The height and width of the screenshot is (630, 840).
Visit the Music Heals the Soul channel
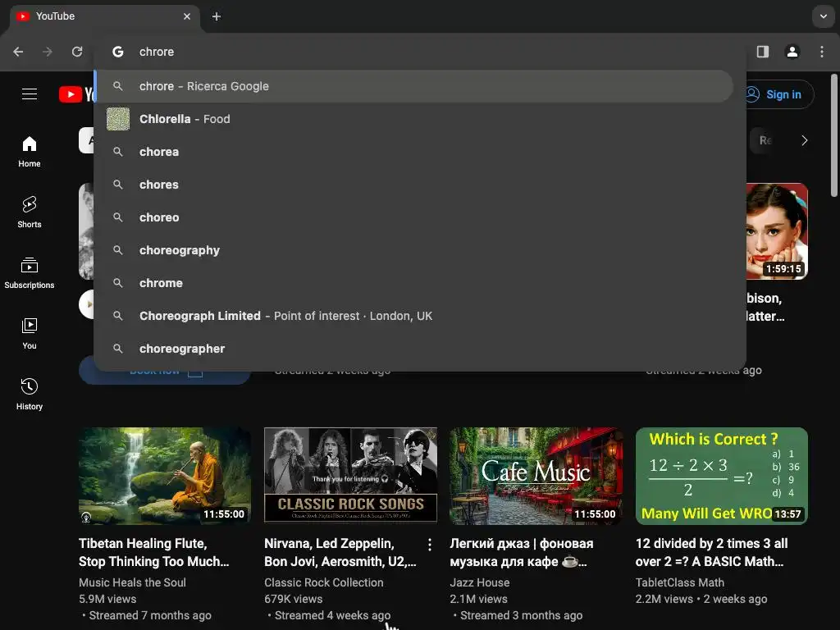point(132,582)
